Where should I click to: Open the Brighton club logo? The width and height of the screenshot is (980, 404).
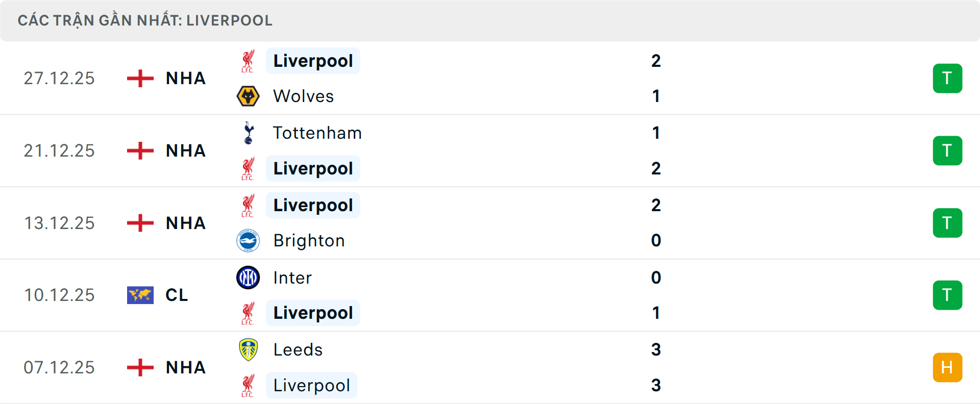point(248,240)
